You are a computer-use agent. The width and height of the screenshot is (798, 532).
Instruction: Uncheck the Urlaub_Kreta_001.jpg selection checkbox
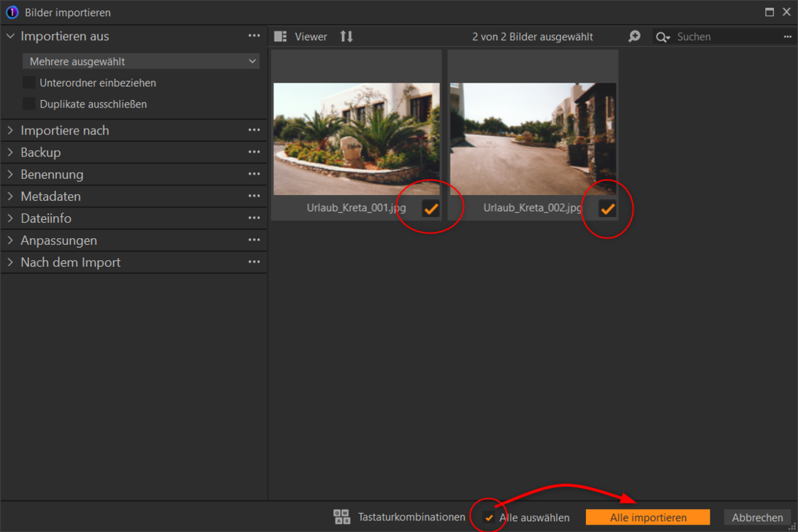[430, 208]
